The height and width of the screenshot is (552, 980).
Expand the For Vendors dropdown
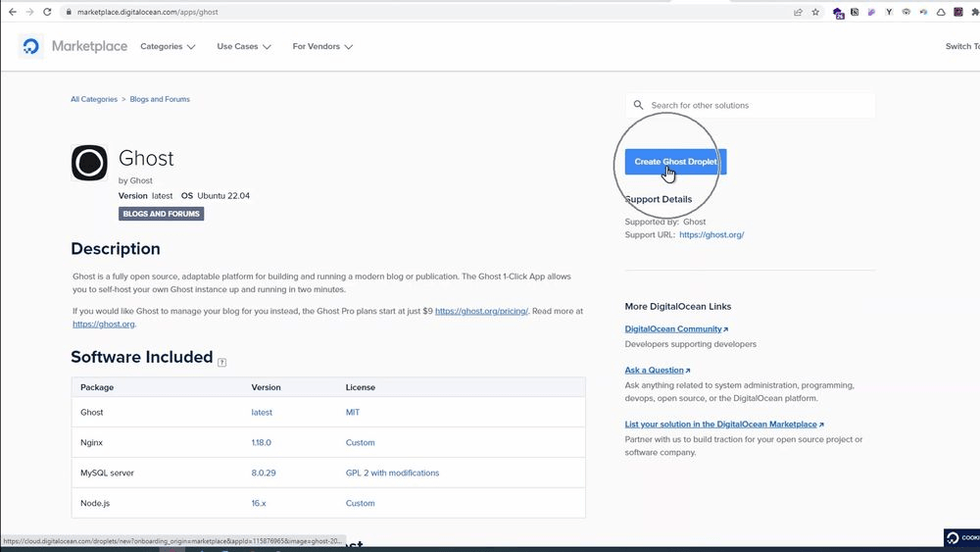(x=322, y=46)
